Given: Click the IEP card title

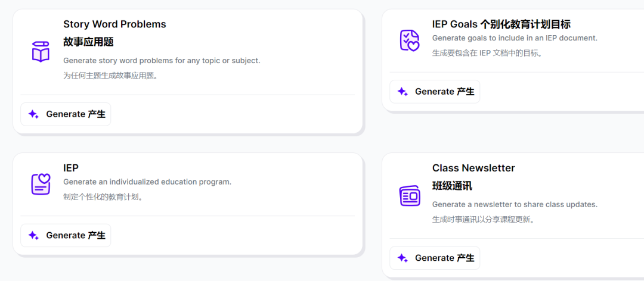Looking at the screenshot, I should click(x=70, y=168).
